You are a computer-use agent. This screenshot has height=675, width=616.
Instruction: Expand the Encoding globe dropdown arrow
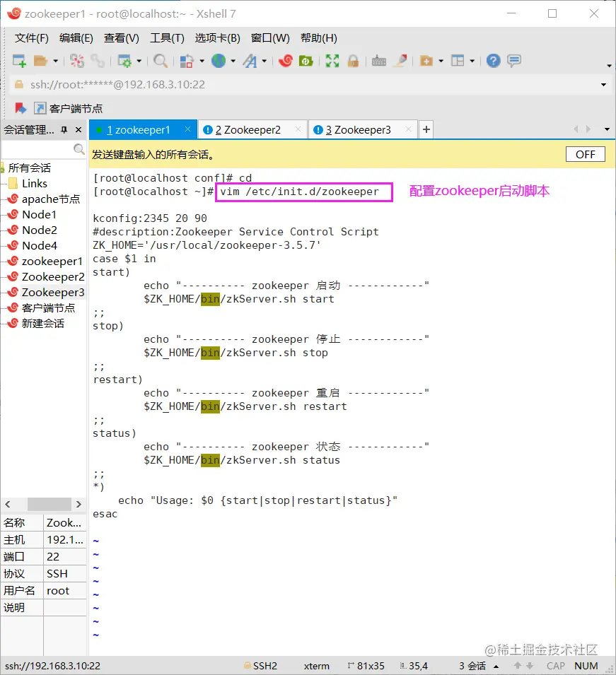click(233, 61)
